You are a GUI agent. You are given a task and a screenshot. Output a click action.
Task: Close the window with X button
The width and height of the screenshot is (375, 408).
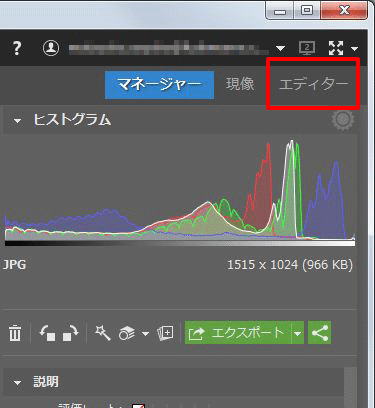[x=344, y=11]
